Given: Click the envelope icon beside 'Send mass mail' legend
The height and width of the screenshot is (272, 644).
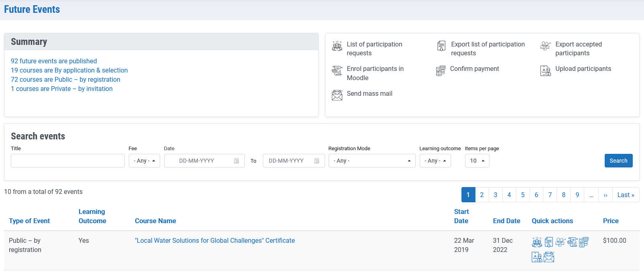Looking at the screenshot, I should tap(337, 95).
